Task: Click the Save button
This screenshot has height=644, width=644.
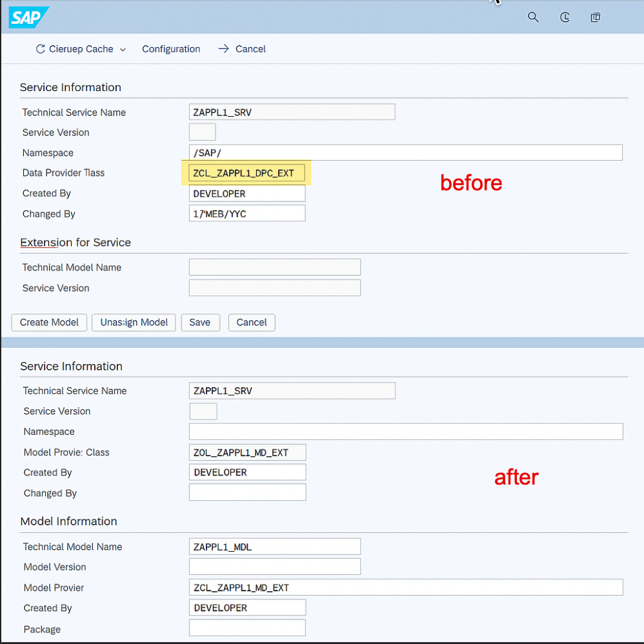Action: pyautogui.click(x=200, y=323)
